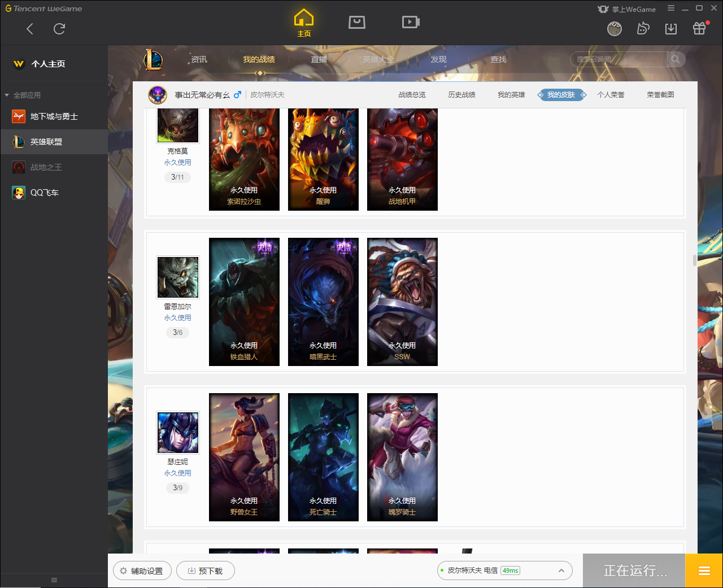Open 野兽女王 skin card
This screenshot has width=723, height=588.
(244, 457)
